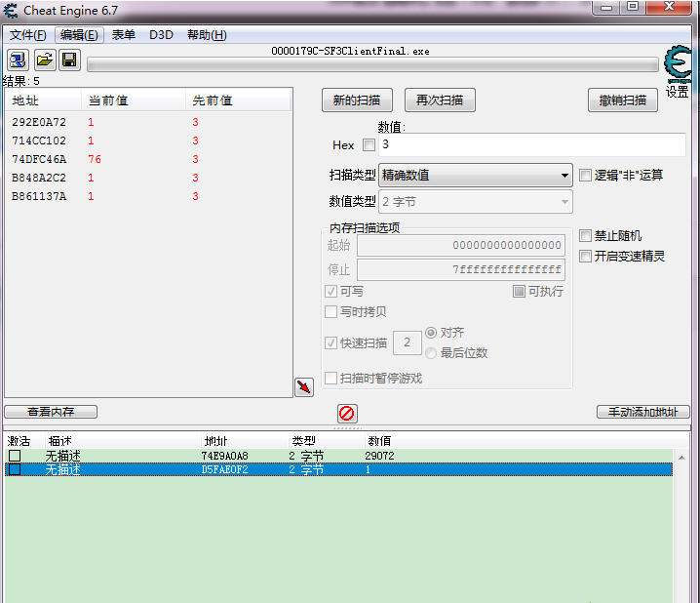Select result address B861137A
The image size is (700, 603).
tap(39, 196)
